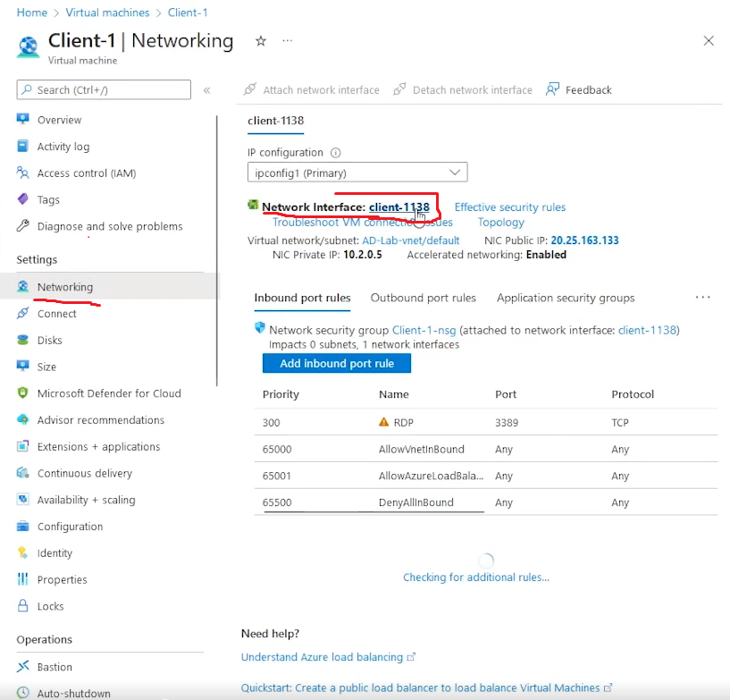Open the ellipsis menu beside the title
730x700 pixels.
coord(287,40)
